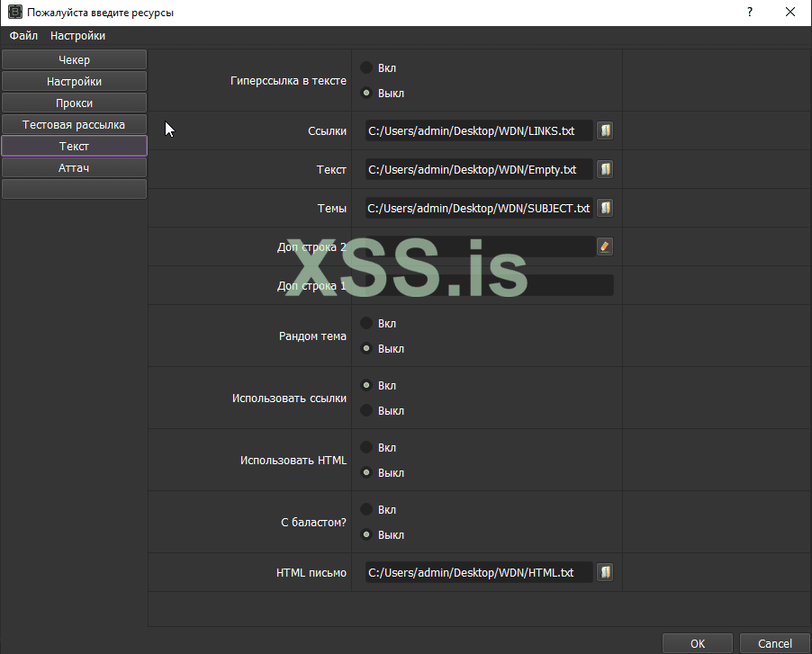
Task: Browse file for HTML письмо path
Action: click(x=605, y=572)
